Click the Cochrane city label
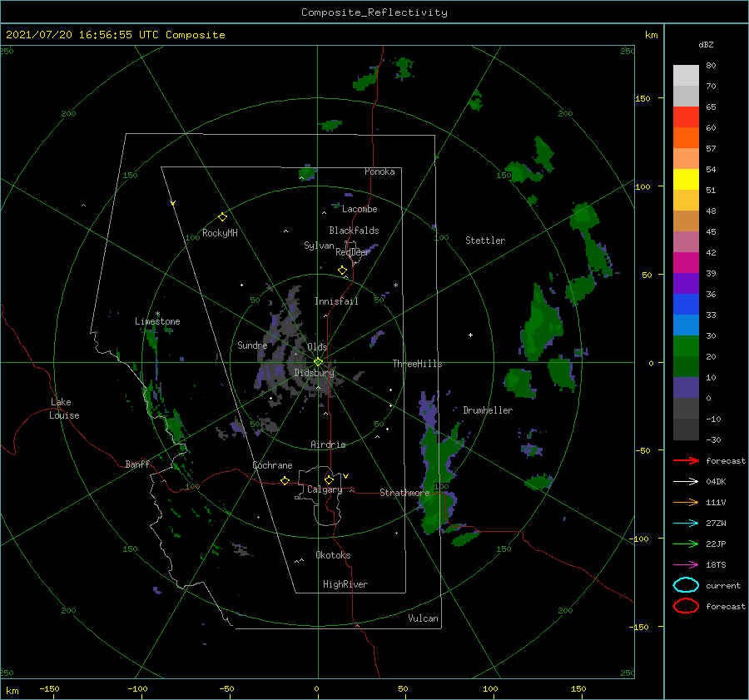Viewport: 749px width, 700px height. click(272, 465)
